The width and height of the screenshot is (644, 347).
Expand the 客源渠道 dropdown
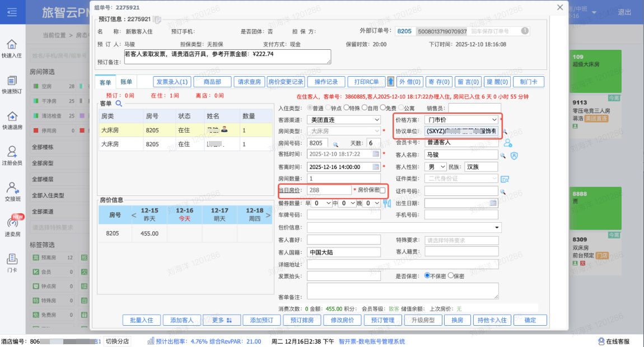pyautogui.click(x=344, y=120)
